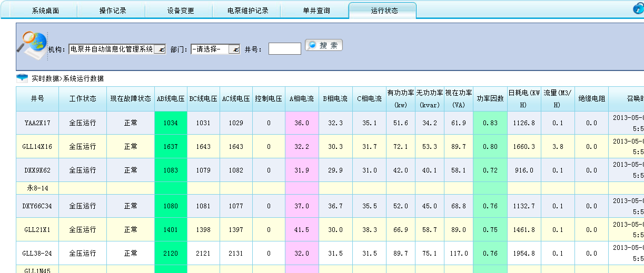Screen dimensions: 644x273
Task: Select well row 永8-14
Action: click(37, 188)
